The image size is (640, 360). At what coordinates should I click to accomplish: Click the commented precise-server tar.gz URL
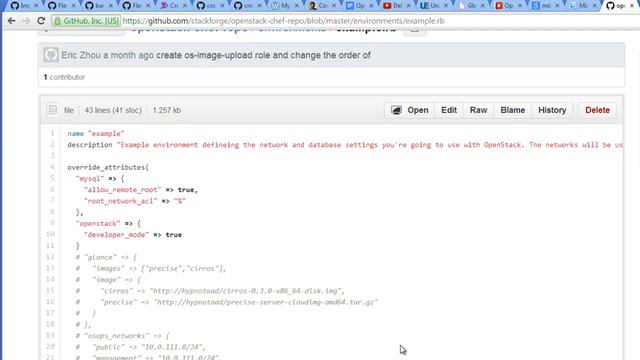[x=266, y=302]
